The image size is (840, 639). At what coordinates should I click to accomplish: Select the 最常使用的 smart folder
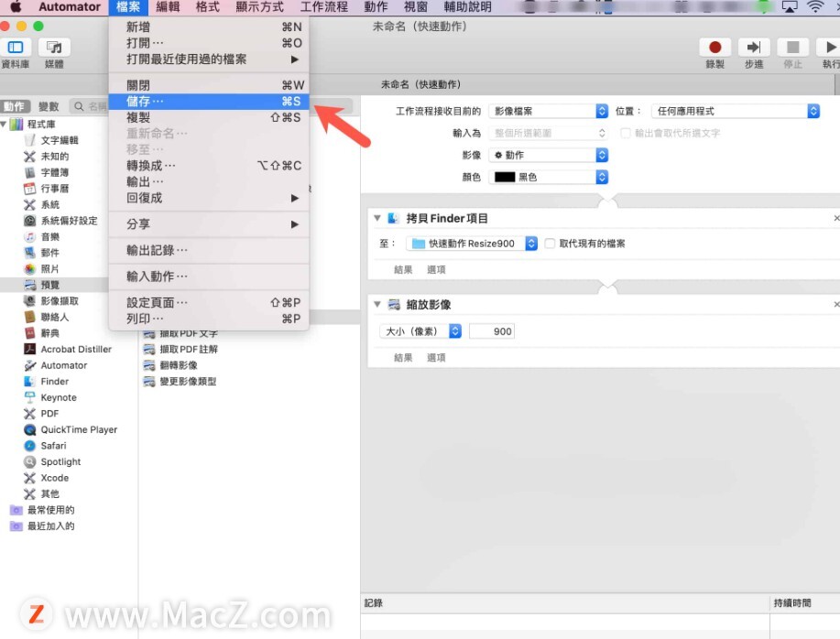tap(43, 510)
